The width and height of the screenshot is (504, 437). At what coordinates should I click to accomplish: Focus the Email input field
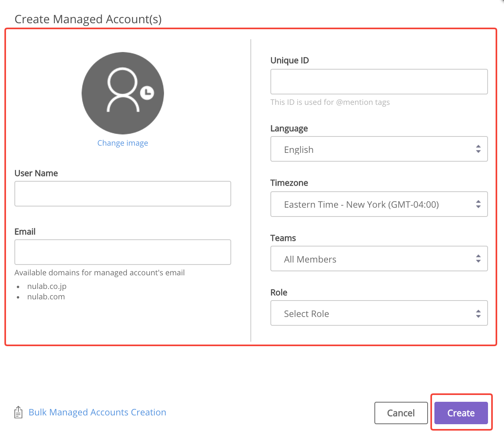tap(123, 252)
